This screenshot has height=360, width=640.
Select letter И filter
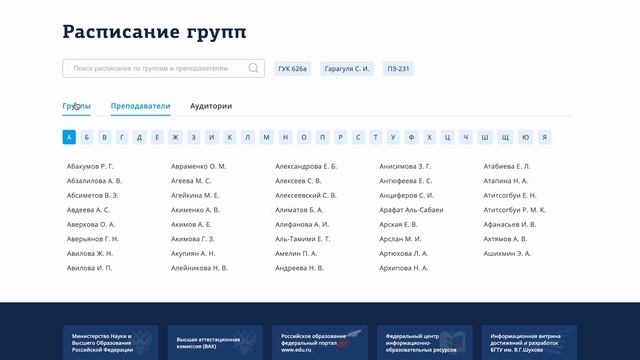click(212, 137)
